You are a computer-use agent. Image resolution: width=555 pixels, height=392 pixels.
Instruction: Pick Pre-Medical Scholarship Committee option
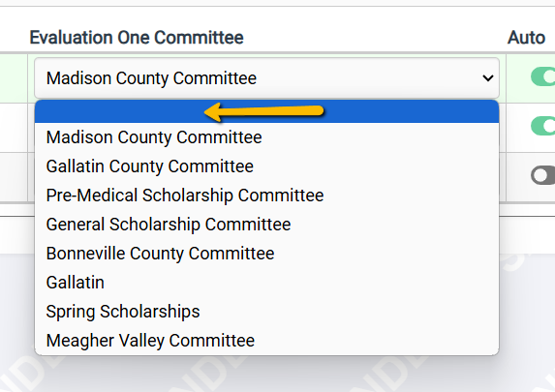click(266, 196)
